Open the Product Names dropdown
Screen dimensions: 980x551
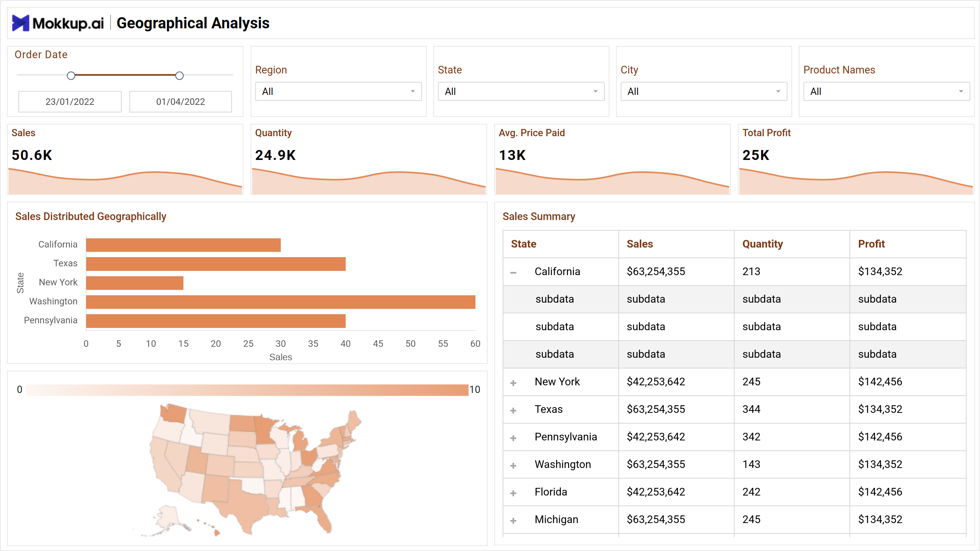tap(887, 91)
